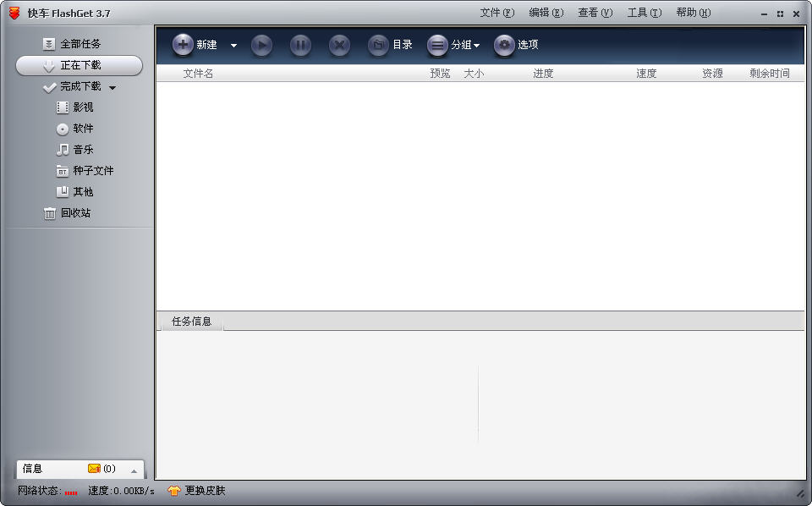Open Options via the 选项 gear icon
This screenshot has height=506, width=812.
pyautogui.click(x=504, y=45)
